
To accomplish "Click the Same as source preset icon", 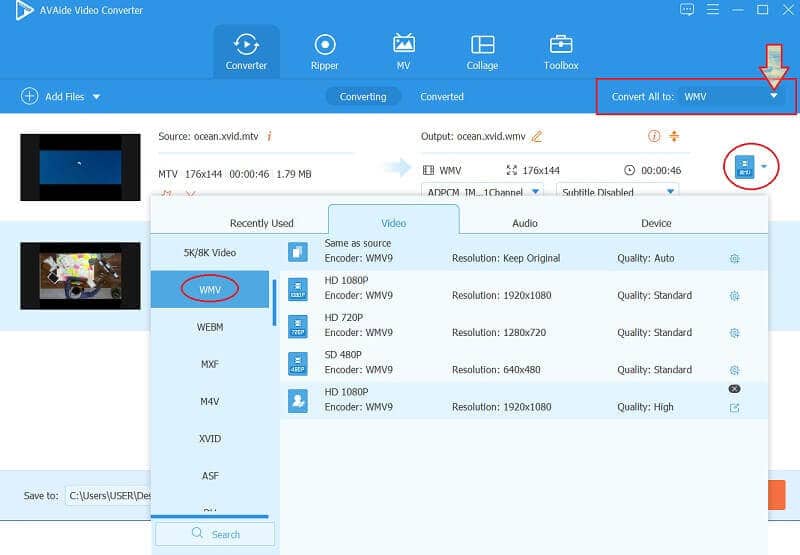I will (297, 252).
